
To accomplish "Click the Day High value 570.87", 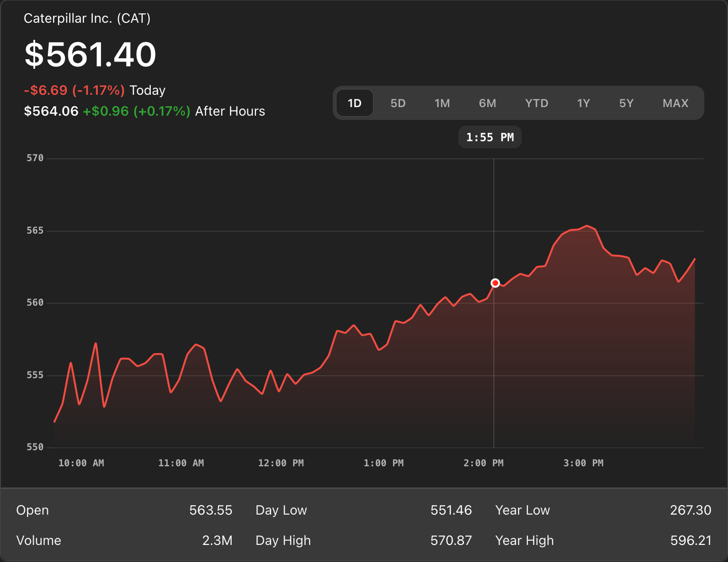I will (451, 541).
